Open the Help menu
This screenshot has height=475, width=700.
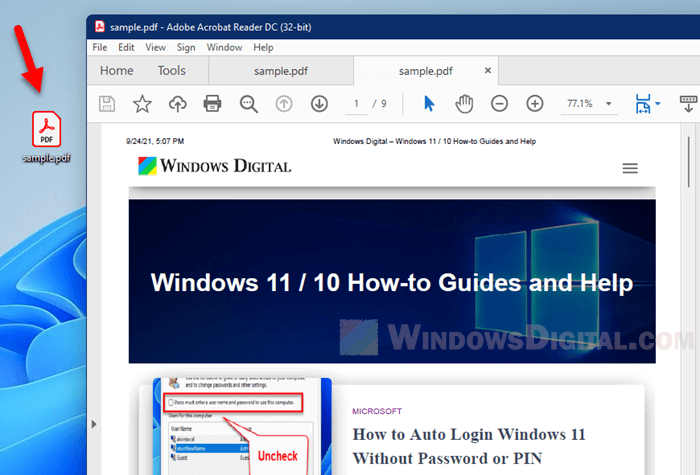pyautogui.click(x=263, y=47)
